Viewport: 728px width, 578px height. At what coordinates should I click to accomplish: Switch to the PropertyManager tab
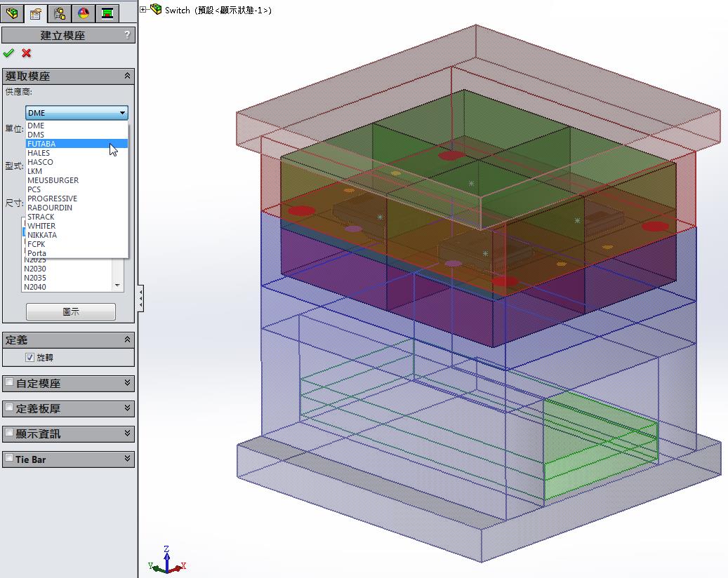pos(36,13)
